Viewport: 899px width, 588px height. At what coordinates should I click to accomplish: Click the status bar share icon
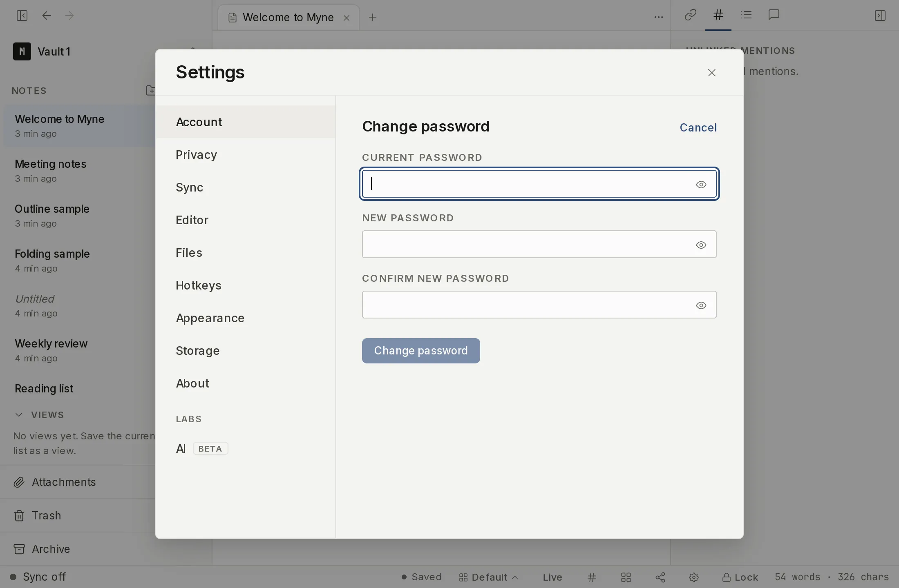(x=660, y=577)
